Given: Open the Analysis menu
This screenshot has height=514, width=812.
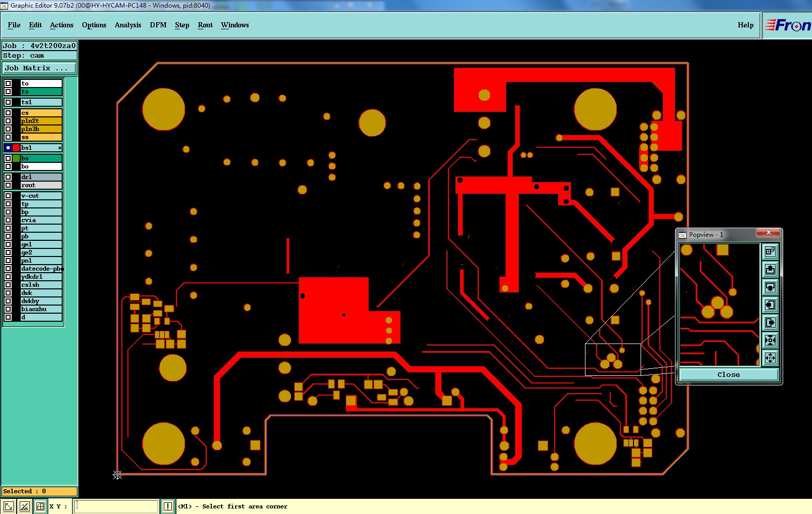Looking at the screenshot, I should [128, 25].
